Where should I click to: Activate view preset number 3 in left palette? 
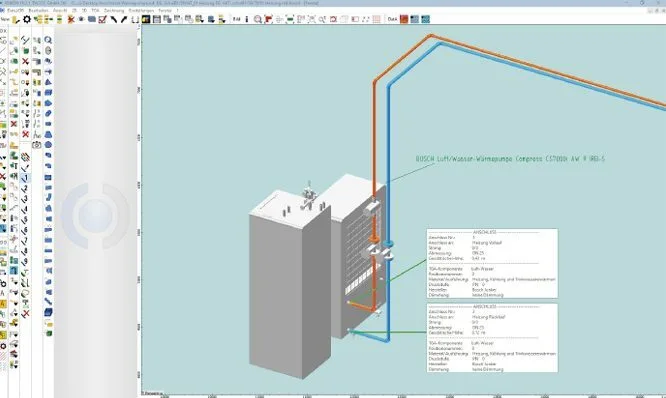tap(25, 199)
